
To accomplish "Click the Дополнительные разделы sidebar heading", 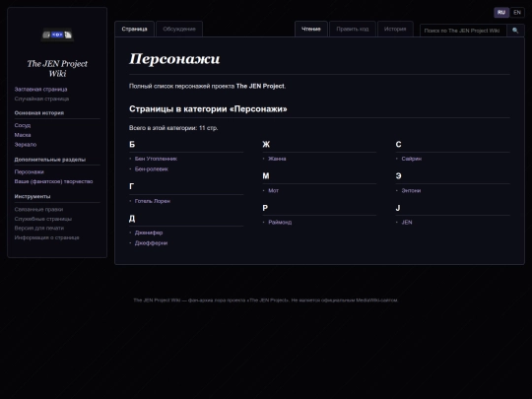I will tap(50, 160).
